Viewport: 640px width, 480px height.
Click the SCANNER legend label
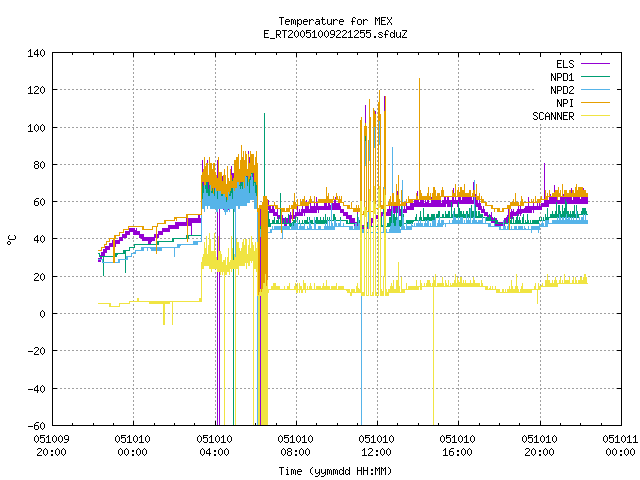553,116
